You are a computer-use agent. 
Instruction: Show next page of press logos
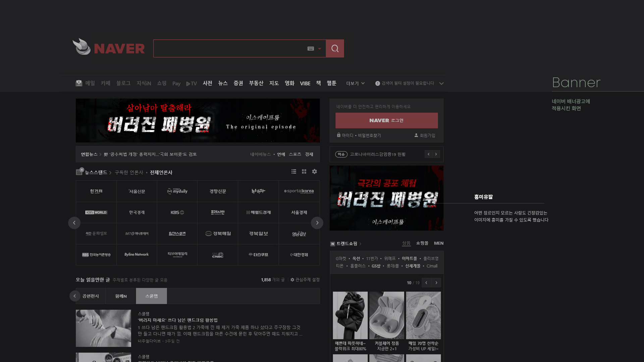pos(317,223)
